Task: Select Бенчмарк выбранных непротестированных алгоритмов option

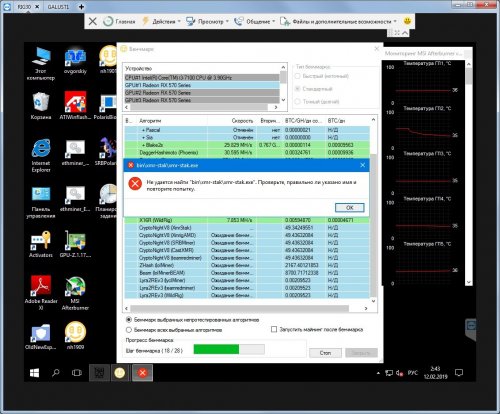Action: 193,320
